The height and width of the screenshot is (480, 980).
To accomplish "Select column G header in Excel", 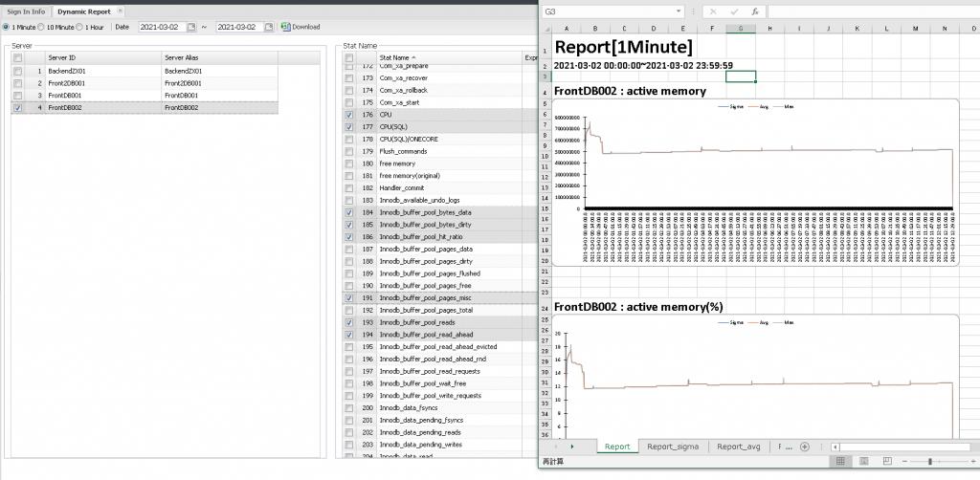I will (741, 28).
